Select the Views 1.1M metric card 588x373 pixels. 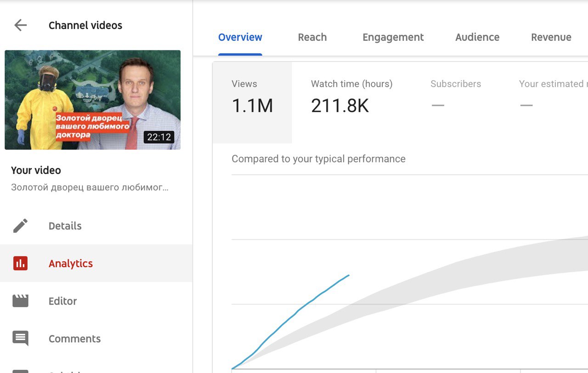[252, 103]
